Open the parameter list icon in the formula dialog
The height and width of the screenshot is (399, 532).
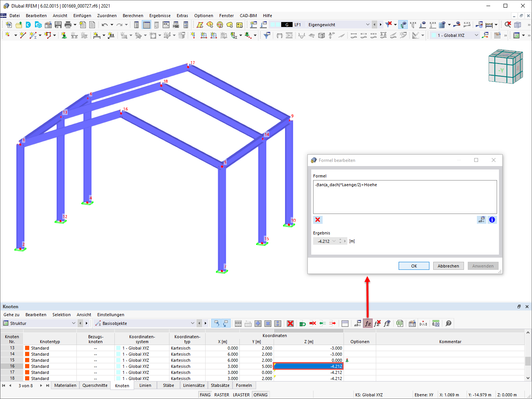[x=481, y=220]
